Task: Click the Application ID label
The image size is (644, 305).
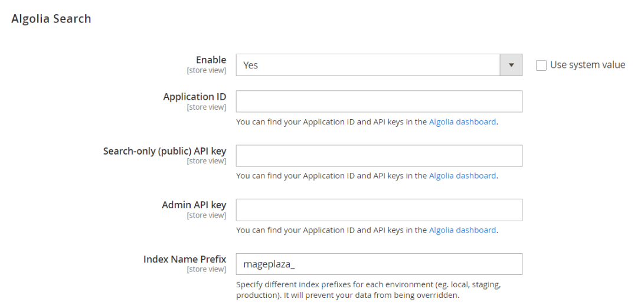Action: (194, 97)
